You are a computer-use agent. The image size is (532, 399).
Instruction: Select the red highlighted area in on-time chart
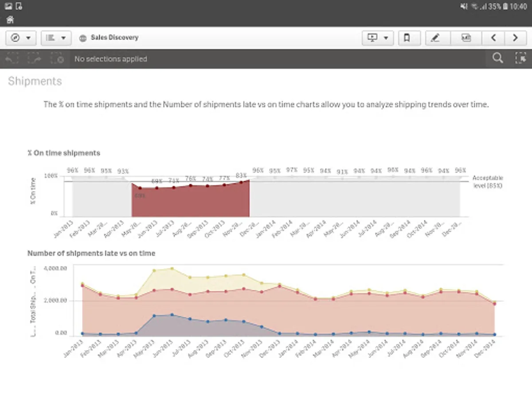click(x=191, y=202)
